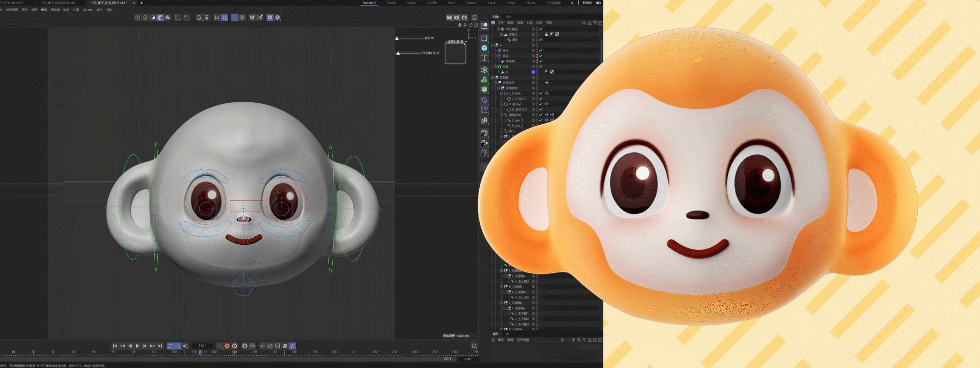Open the Object Manager 标签 menu

tap(539, 23)
